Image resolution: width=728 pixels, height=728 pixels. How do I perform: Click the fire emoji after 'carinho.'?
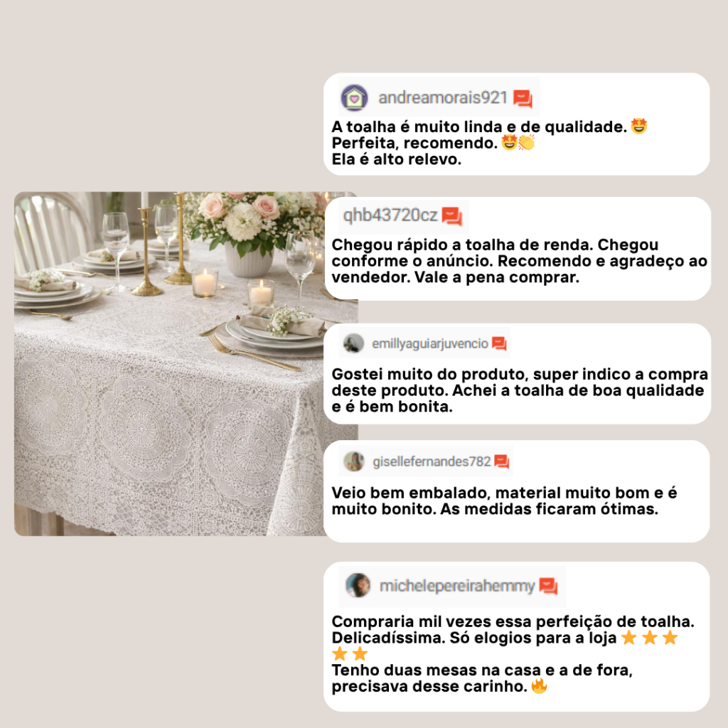tap(539, 686)
